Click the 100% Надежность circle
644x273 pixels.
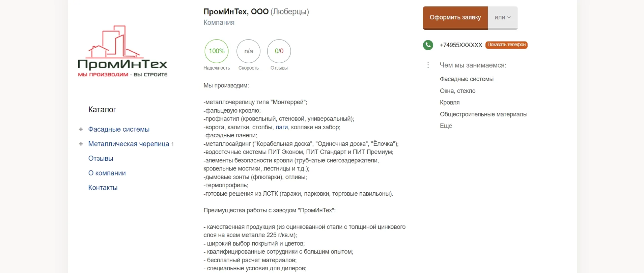[217, 51]
